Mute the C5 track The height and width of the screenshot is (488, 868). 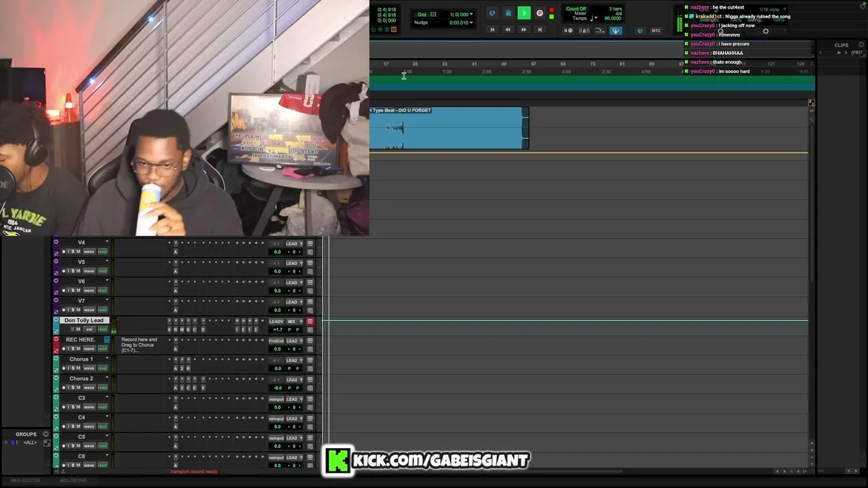pos(78,446)
